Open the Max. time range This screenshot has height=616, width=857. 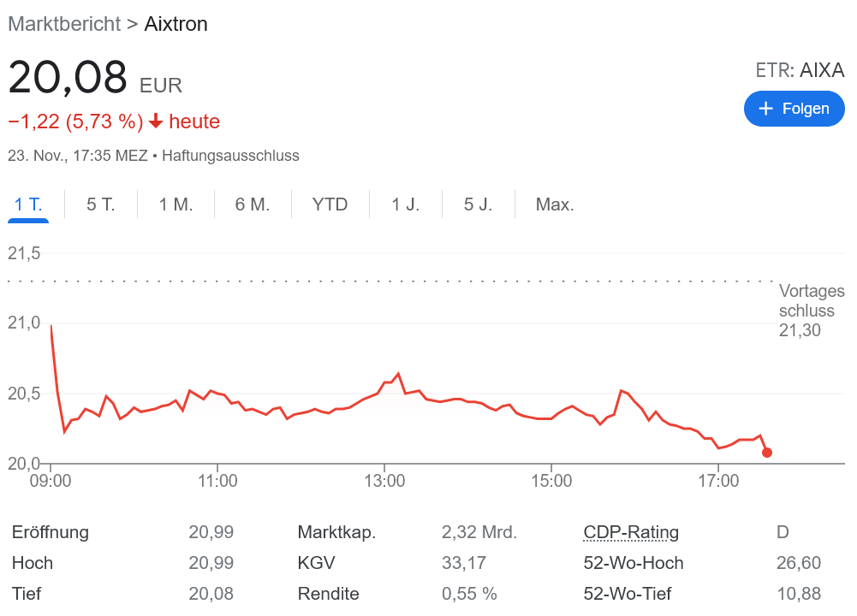point(555,204)
